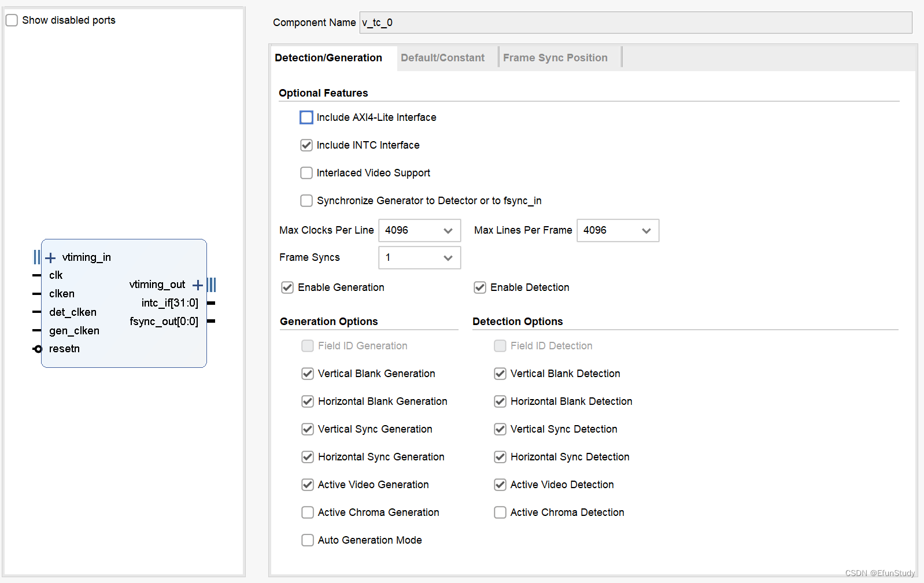Screen dimensions: 924x583
Task: Expand the vtiming_in interface plus icon
Action: (50, 257)
